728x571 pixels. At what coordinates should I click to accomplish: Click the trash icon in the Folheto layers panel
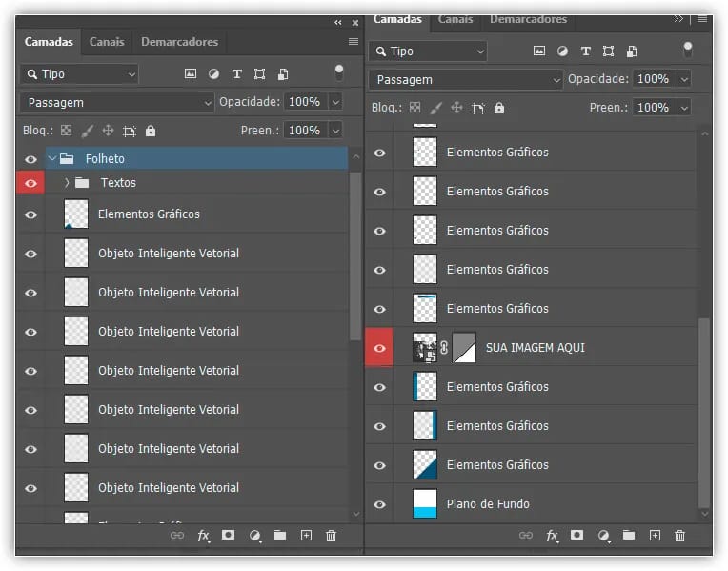pyautogui.click(x=331, y=536)
